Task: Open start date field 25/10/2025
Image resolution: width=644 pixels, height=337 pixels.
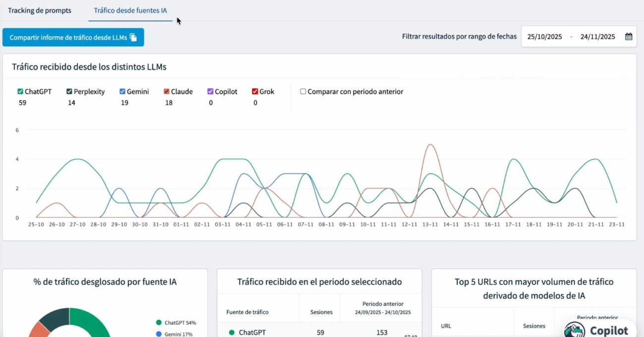Action: coord(544,37)
